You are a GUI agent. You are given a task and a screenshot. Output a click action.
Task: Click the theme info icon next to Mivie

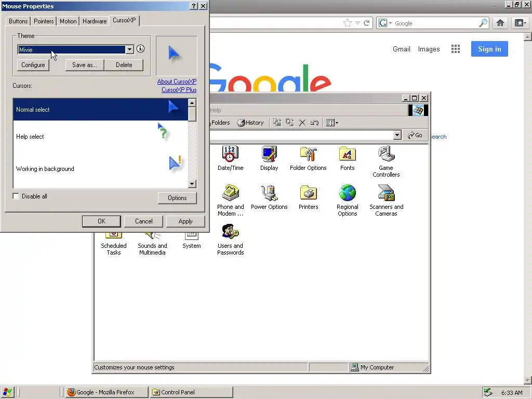pyautogui.click(x=140, y=49)
